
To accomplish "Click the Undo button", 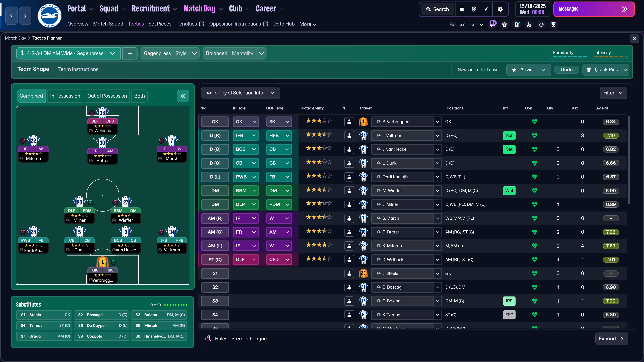I will [x=567, y=70].
